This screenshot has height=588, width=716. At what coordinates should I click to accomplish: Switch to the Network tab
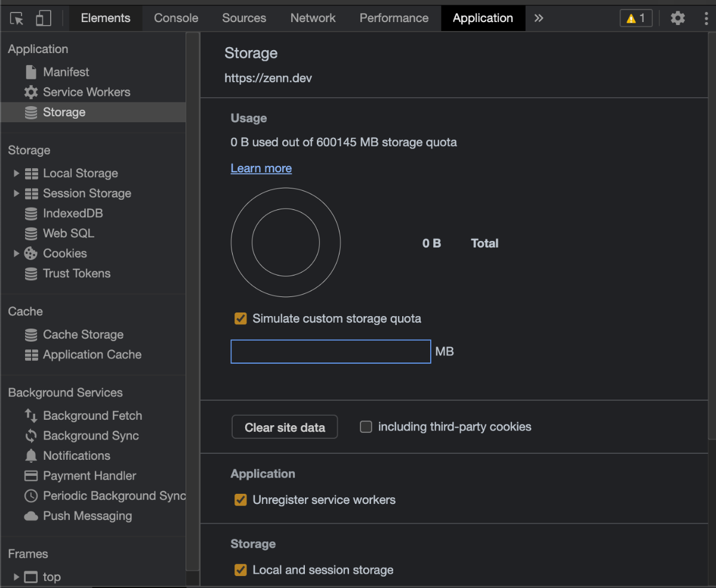click(x=313, y=18)
